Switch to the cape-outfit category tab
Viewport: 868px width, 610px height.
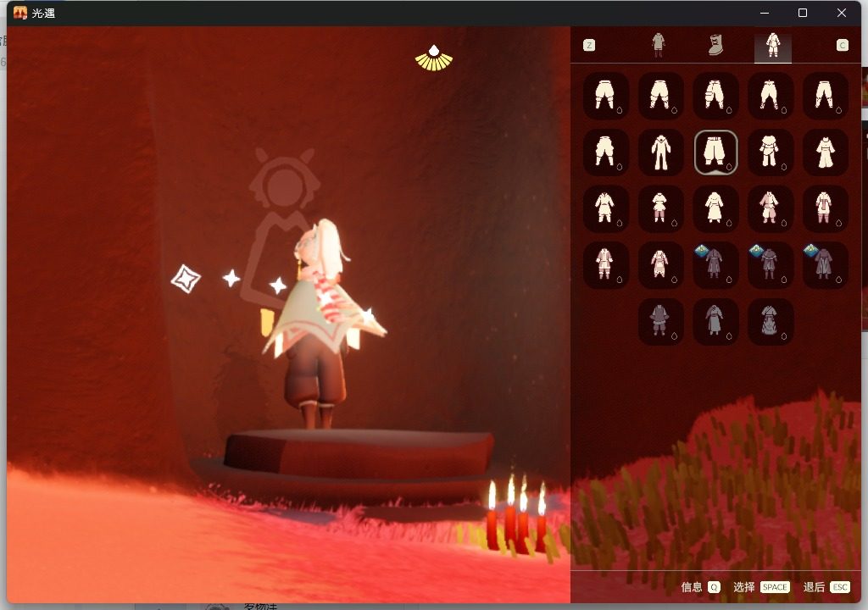658,46
